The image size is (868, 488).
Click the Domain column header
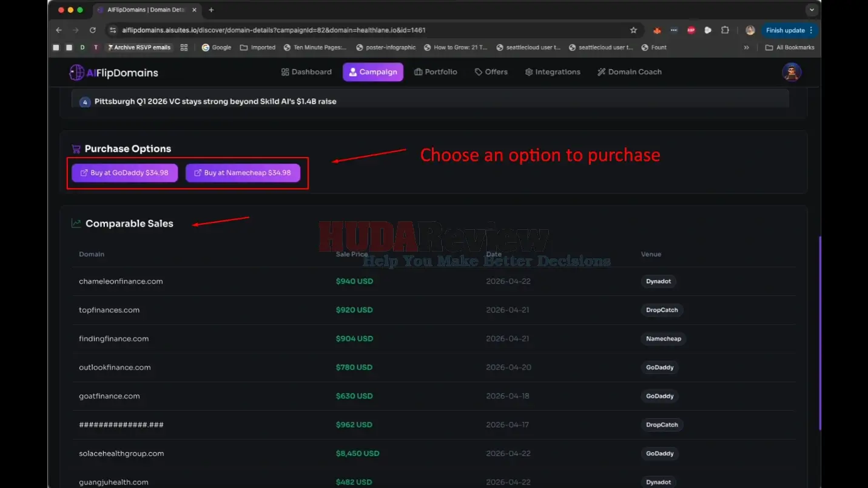click(x=92, y=254)
